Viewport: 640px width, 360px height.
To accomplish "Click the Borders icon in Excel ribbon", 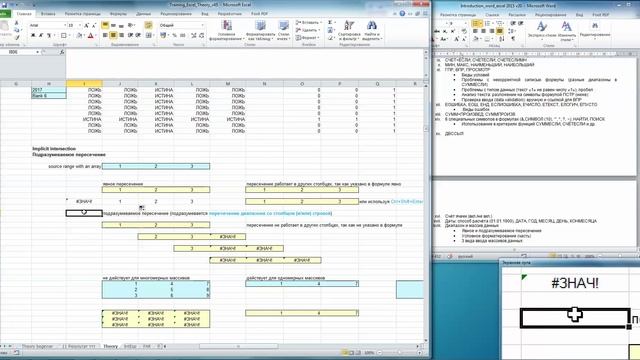I will (x=63, y=36).
